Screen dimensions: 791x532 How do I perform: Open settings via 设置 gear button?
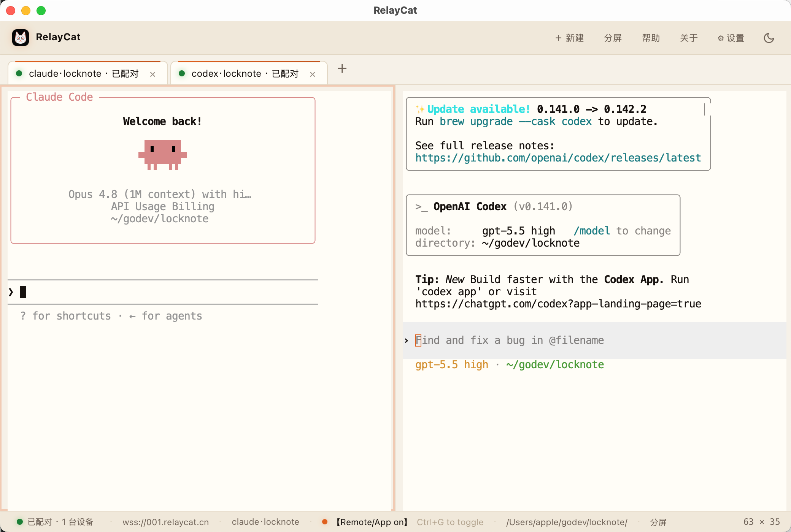point(731,38)
